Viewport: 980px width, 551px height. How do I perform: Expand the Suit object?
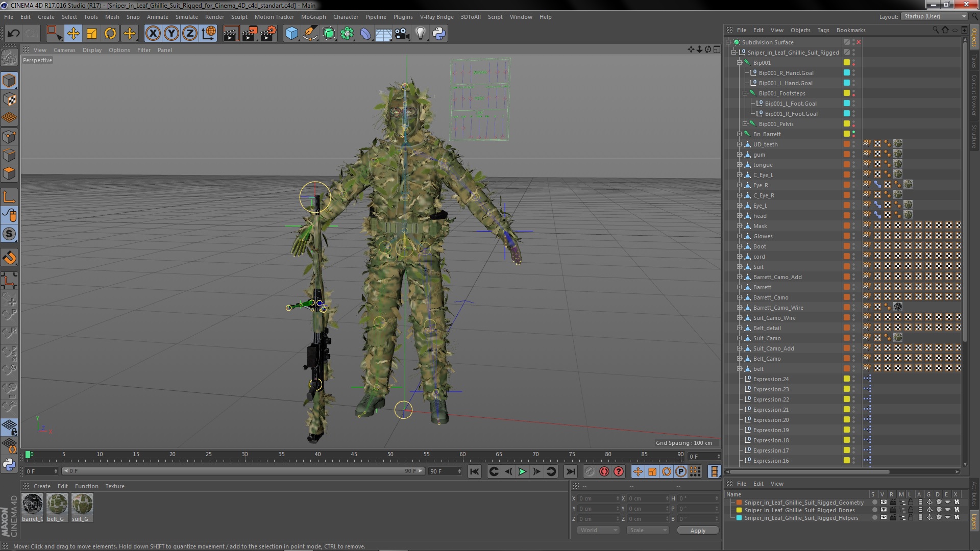(740, 267)
